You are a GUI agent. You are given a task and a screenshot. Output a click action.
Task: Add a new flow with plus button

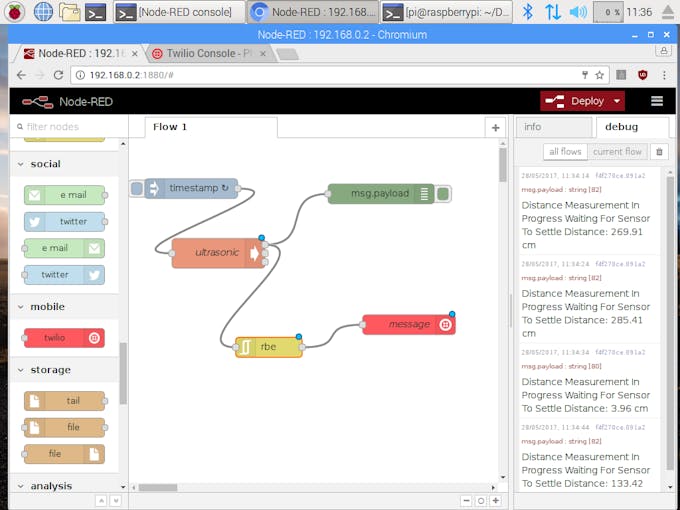click(x=495, y=128)
